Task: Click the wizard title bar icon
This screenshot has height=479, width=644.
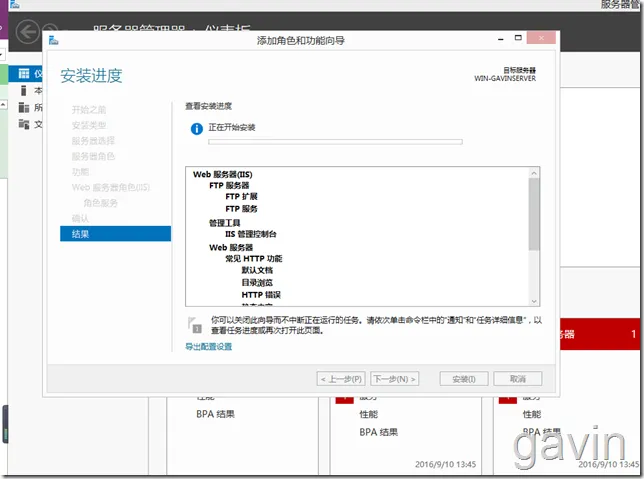Action: 53,40
